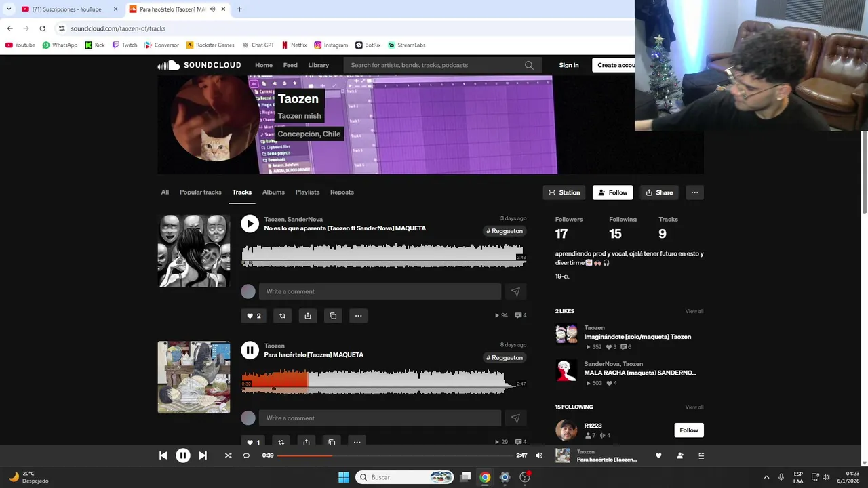The height and width of the screenshot is (488, 868).
Task: Open next-up queue in player bar
Action: point(701,455)
